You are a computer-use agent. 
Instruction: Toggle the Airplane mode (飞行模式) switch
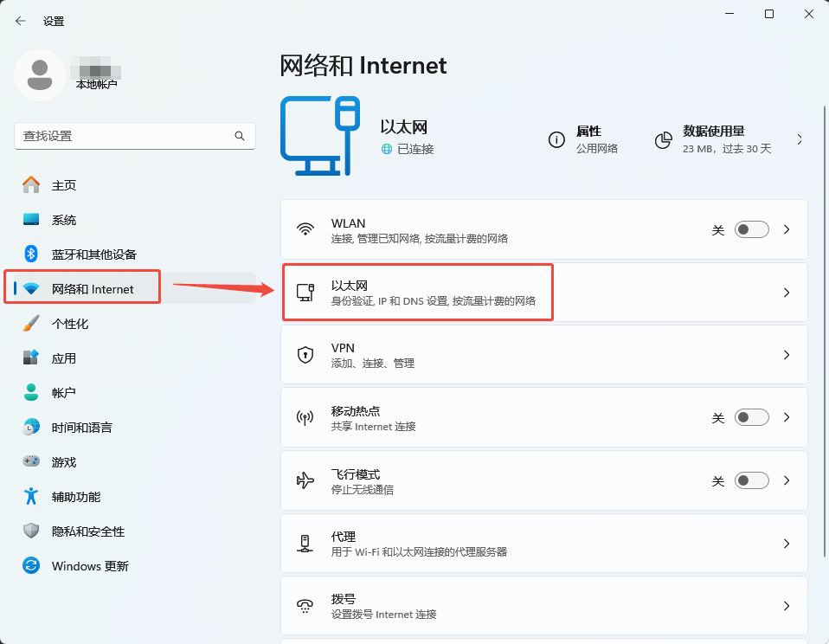(x=751, y=480)
